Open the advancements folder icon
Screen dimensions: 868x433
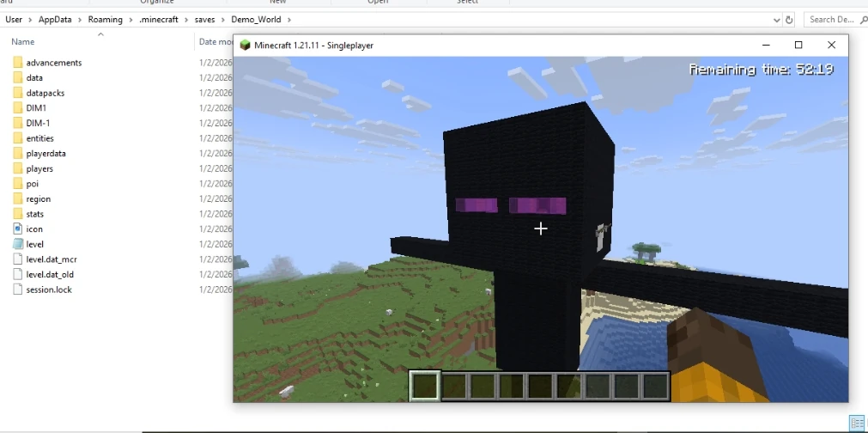pos(17,63)
